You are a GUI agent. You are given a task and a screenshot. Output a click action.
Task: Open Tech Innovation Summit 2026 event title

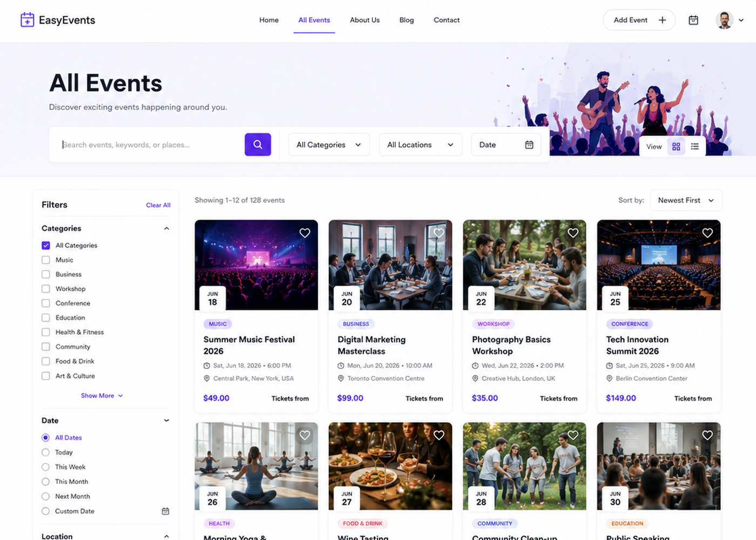coord(637,345)
